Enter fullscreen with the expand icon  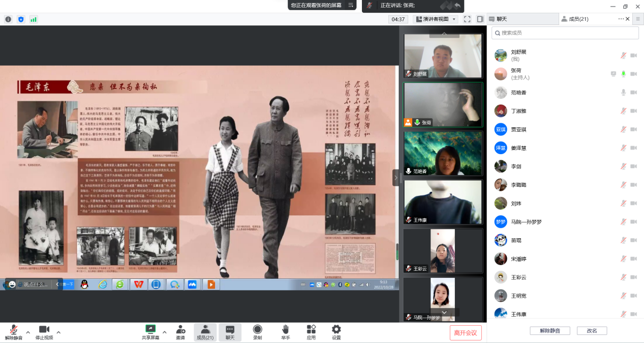[467, 19]
